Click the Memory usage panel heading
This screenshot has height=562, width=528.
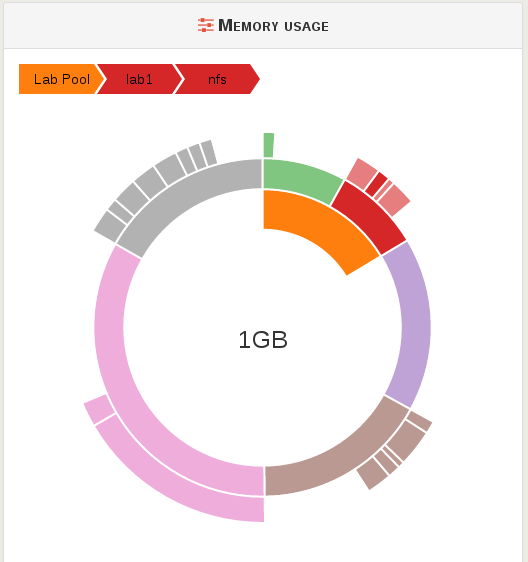[x=273, y=26]
